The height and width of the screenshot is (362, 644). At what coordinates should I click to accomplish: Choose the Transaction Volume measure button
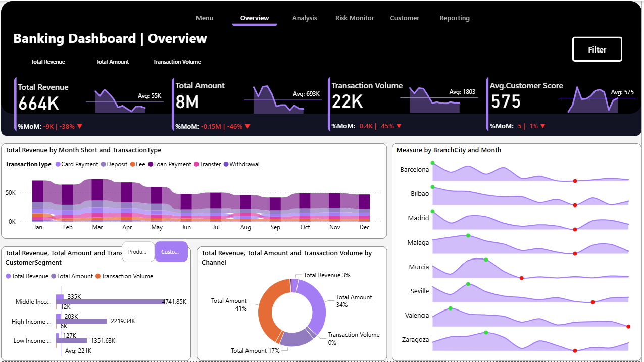[x=177, y=62]
